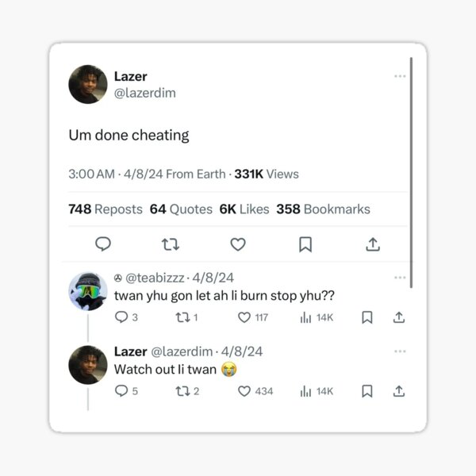Open the 748 Reposts list
Viewport: 476px width, 476px height.
pyautogui.click(x=106, y=209)
